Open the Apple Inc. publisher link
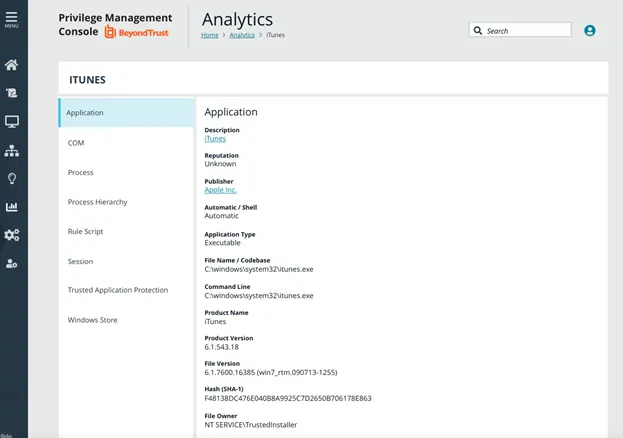Screen dimensions: 623x438 (220, 190)
